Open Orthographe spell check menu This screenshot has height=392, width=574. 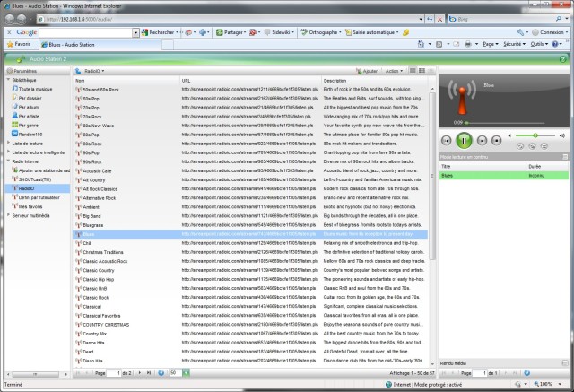pyautogui.click(x=321, y=32)
